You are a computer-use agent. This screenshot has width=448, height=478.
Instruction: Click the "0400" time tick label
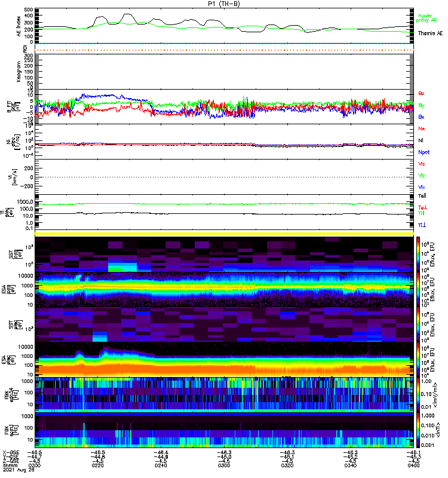tap(413, 466)
